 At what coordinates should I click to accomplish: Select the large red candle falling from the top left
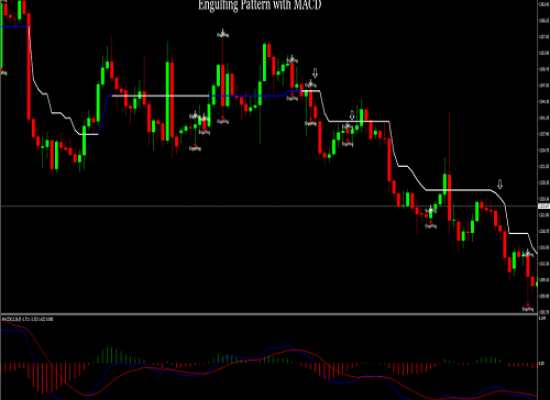pyautogui.click(x=29, y=67)
